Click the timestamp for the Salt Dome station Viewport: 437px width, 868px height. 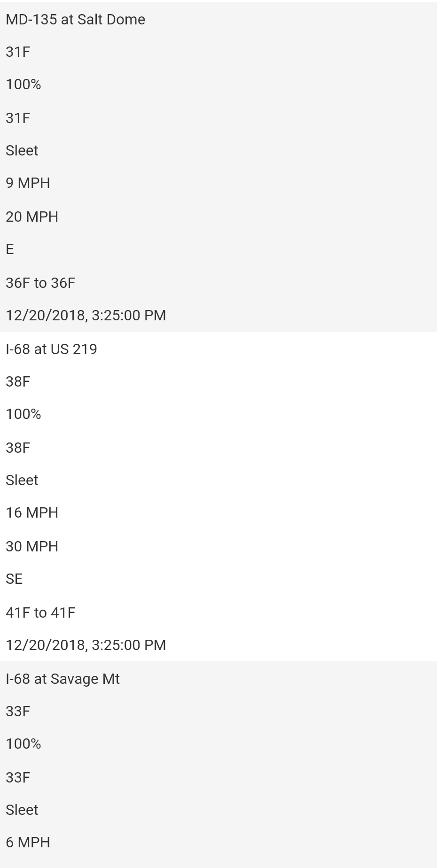click(x=86, y=316)
